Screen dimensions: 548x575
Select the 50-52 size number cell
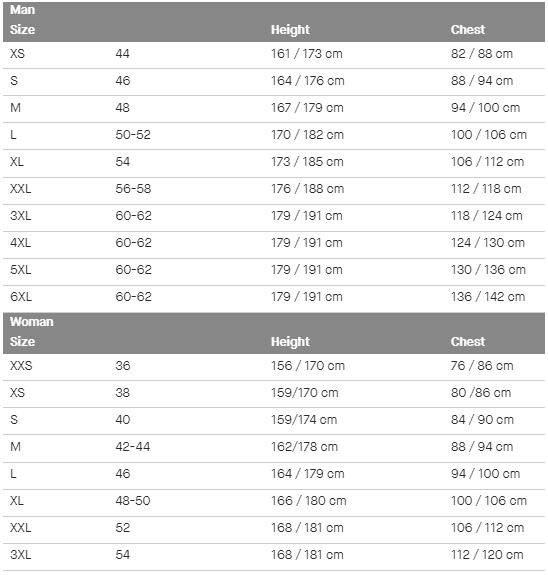click(x=133, y=135)
